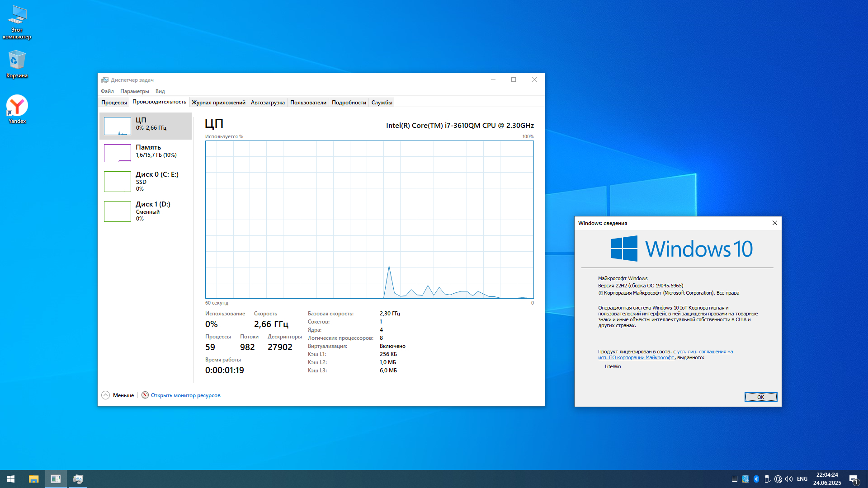
Task: Open File Explorer from taskbar
Action: (33, 479)
